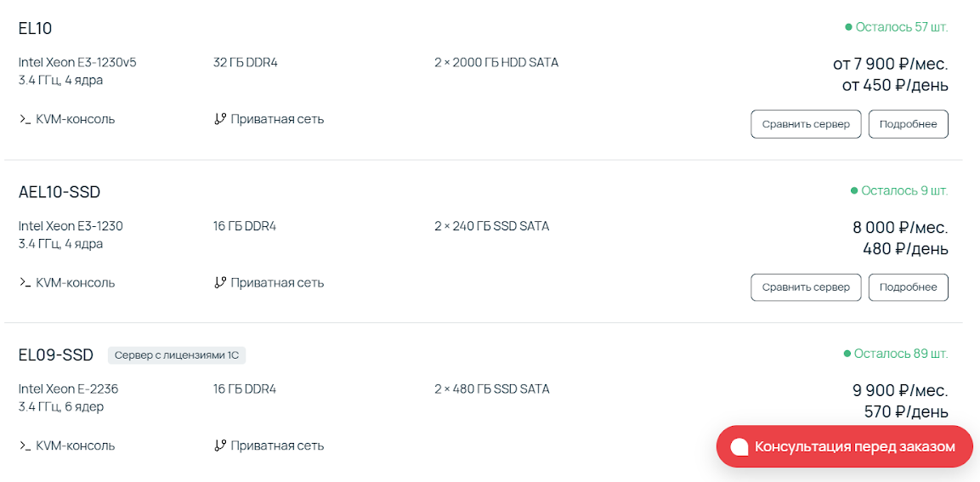Open Подробнее details for EL10
This screenshot has height=482, width=980.
[x=908, y=124]
